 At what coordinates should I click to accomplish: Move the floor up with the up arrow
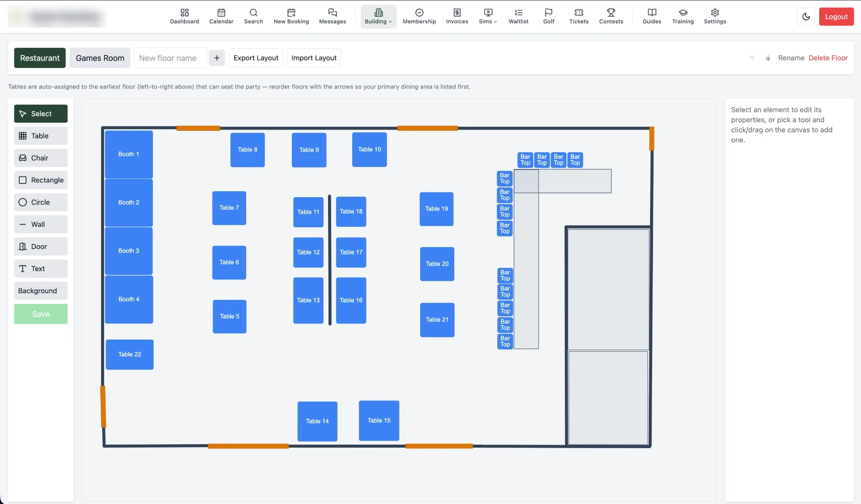point(752,58)
